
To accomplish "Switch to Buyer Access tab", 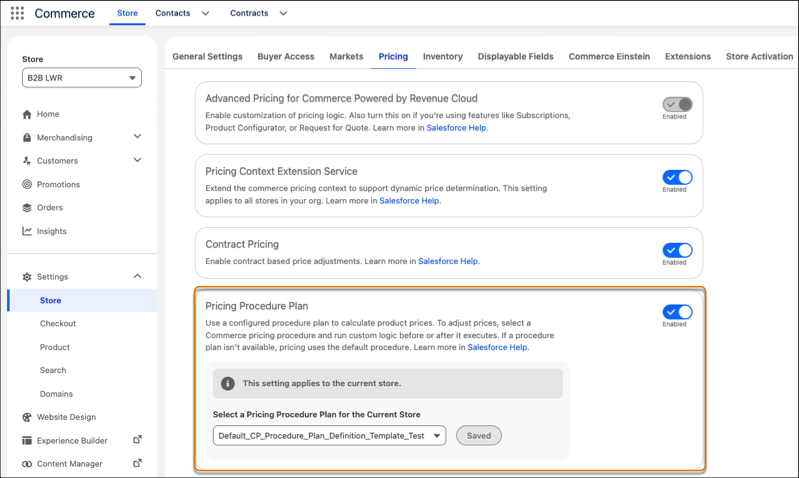I will (286, 57).
